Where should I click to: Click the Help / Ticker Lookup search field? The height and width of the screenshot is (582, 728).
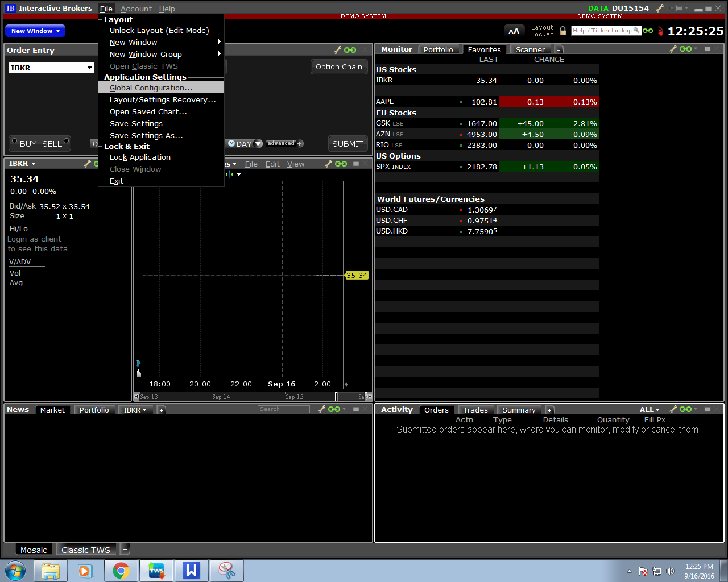pos(606,31)
